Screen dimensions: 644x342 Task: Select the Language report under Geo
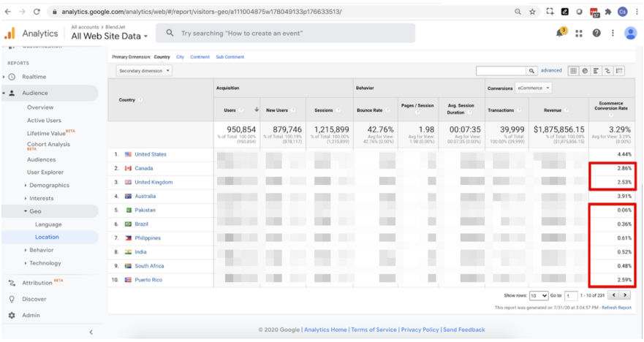[48, 224]
